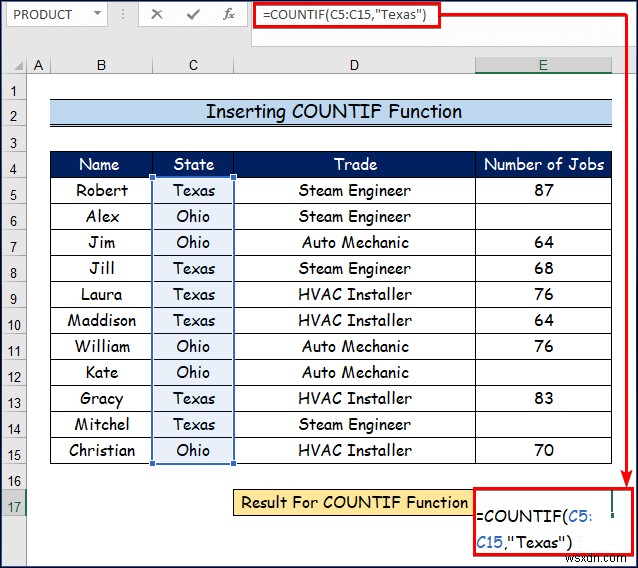
Task: Click Maddison's state cell 'Texas'
Action: click(193, 321)
